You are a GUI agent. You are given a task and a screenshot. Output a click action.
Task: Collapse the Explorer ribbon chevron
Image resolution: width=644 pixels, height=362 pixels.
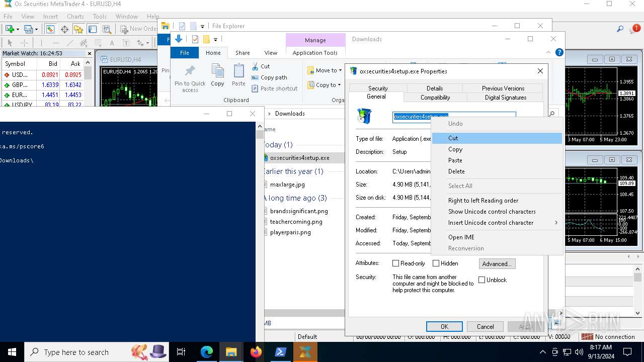tap(548, 52)
